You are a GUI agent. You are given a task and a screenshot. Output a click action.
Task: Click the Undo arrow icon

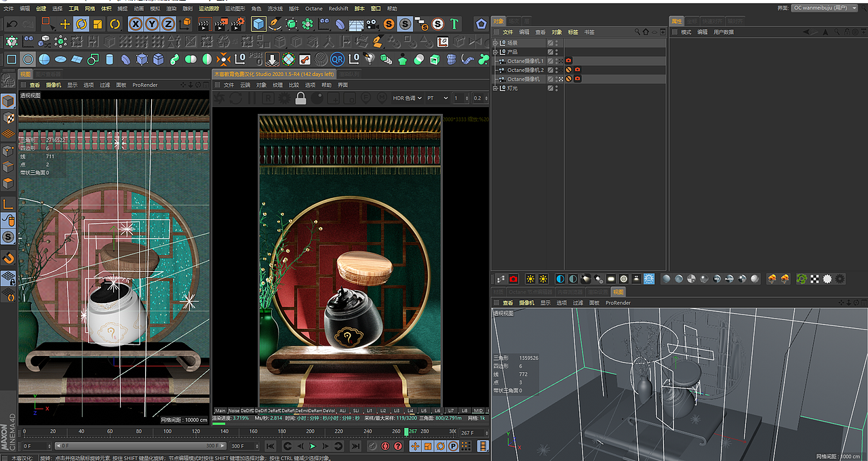point(12,24)
